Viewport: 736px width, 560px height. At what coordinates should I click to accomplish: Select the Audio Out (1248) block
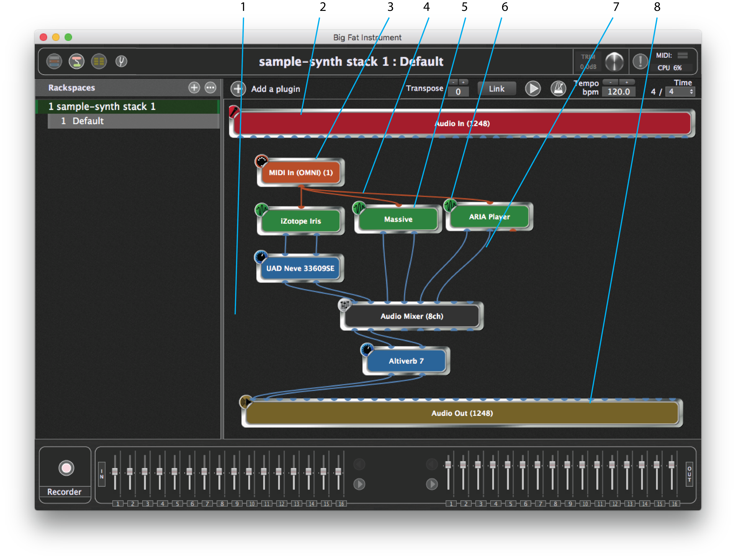(x=462, y=413)
